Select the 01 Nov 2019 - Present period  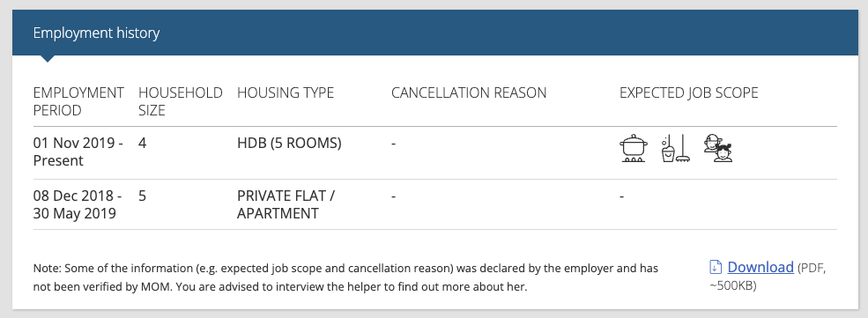(x=78, y=152)
